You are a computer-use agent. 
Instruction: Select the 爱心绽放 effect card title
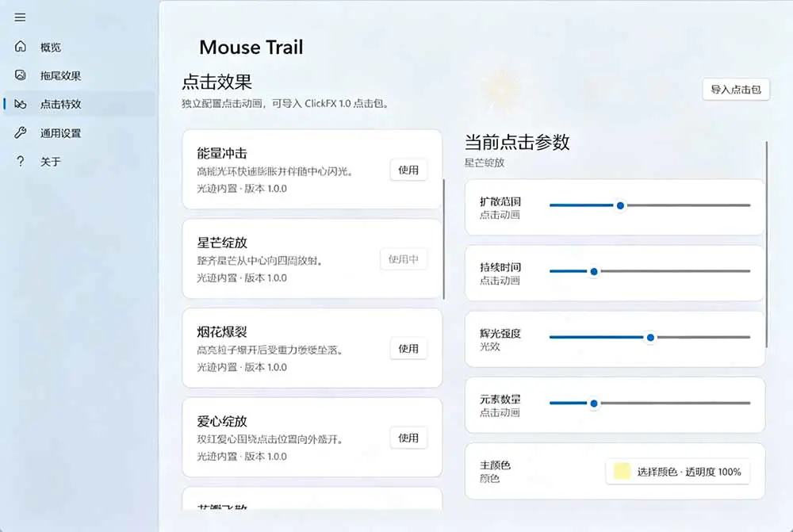click(x=222, y=421)
